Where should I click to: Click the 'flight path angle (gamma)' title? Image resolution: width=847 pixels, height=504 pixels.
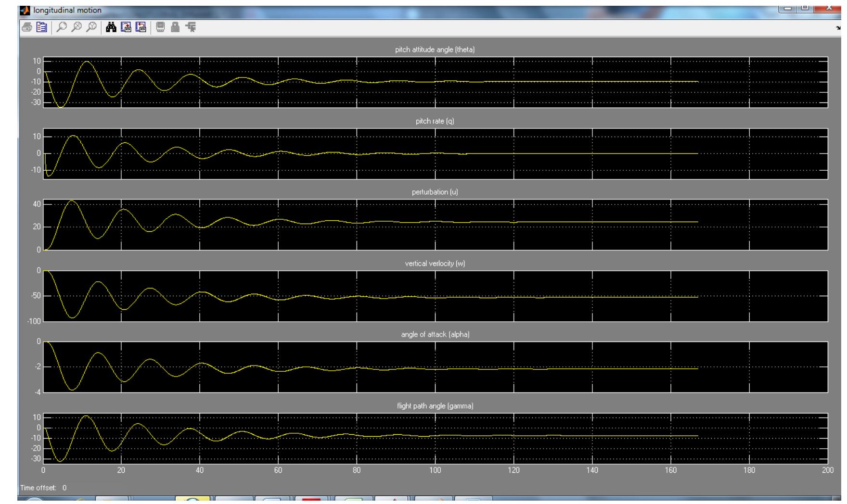pyautogui.click(x=435, y=406)
